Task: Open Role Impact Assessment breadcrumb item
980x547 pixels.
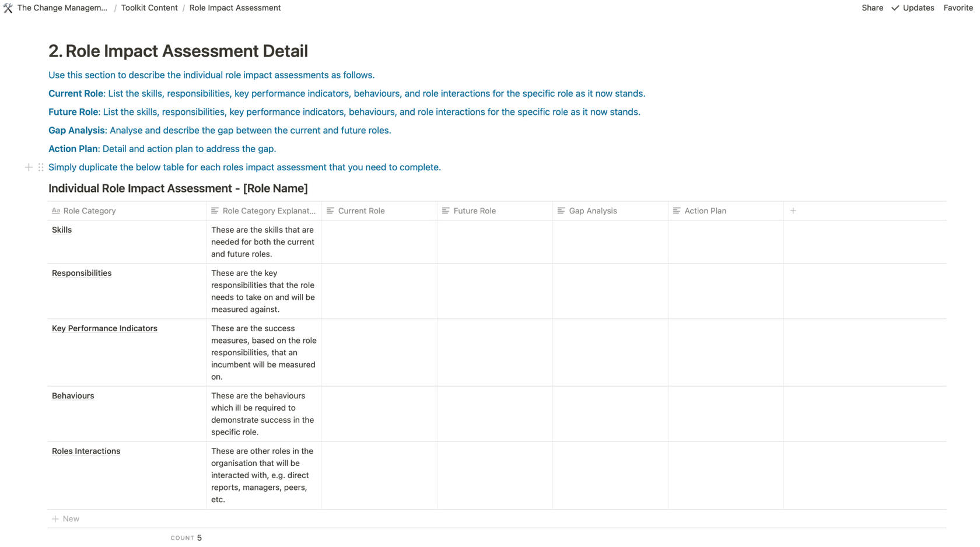Action: tap(235, 8)
